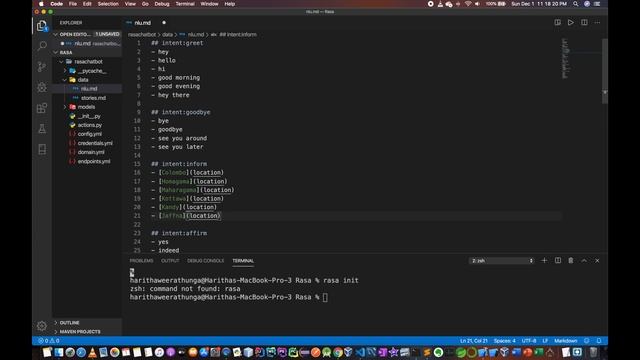Open stories.md in the explorer
Viewport: 640px width, 360px height.
coord(93,98)
